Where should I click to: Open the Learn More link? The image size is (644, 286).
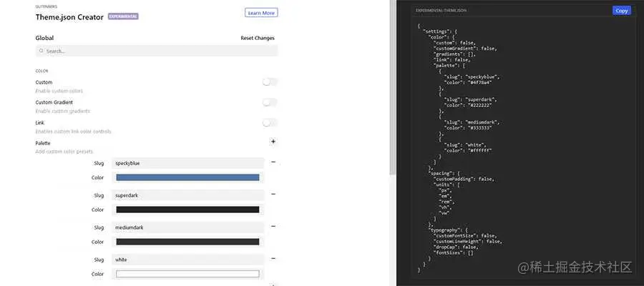[261, 13]
